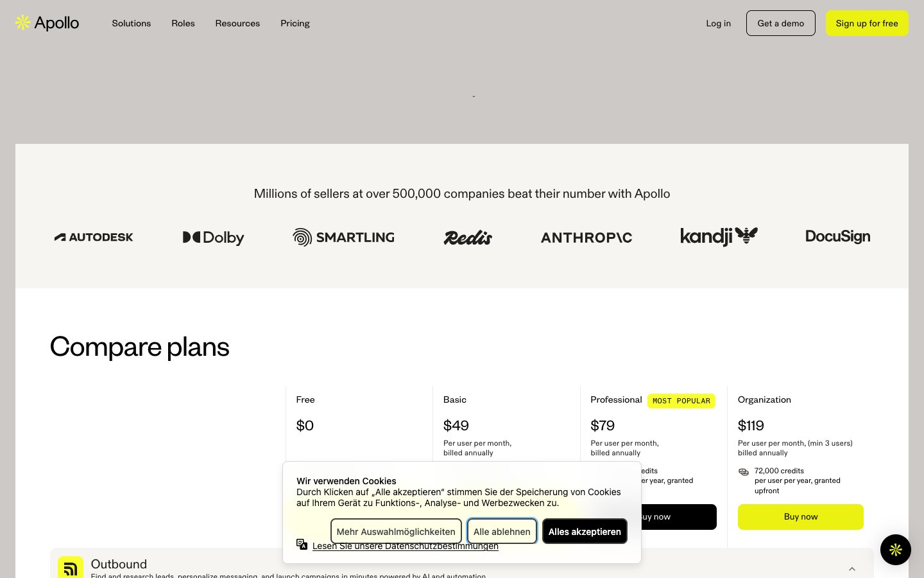Image resolution: width=924 pixels, height=578 pixels.
Task: Open the Resources menu
Action: [x=237, y=23]
